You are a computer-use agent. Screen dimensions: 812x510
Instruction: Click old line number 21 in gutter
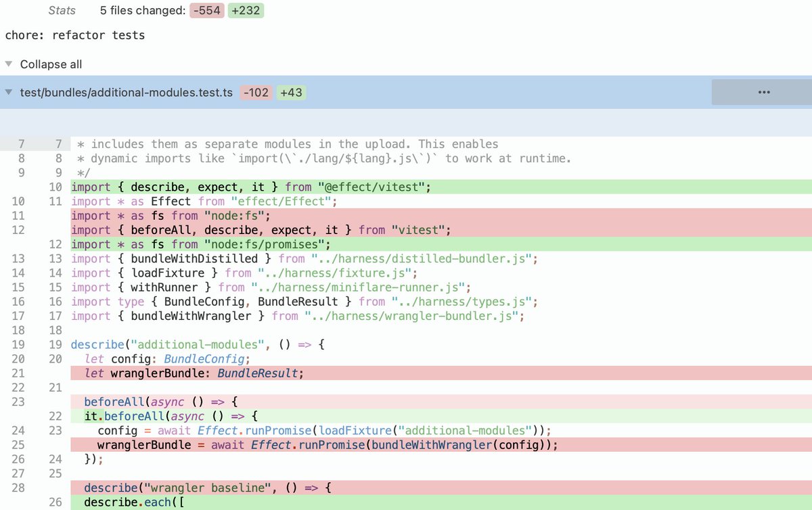click(18, 373)
